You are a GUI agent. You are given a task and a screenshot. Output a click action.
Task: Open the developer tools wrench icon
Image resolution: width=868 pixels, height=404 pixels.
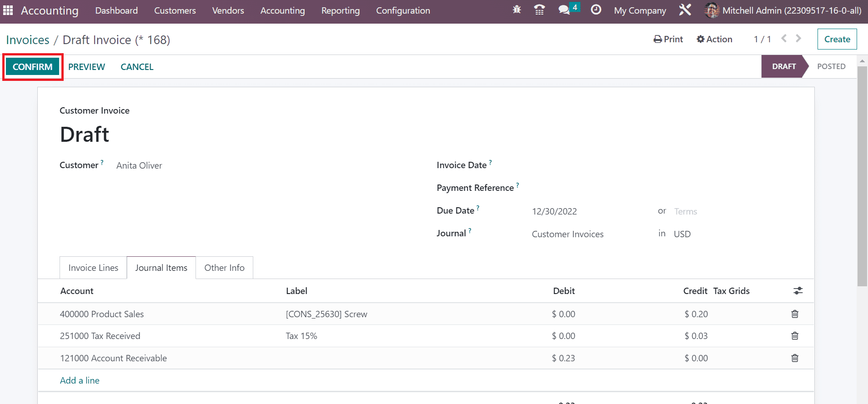point(685,10)
